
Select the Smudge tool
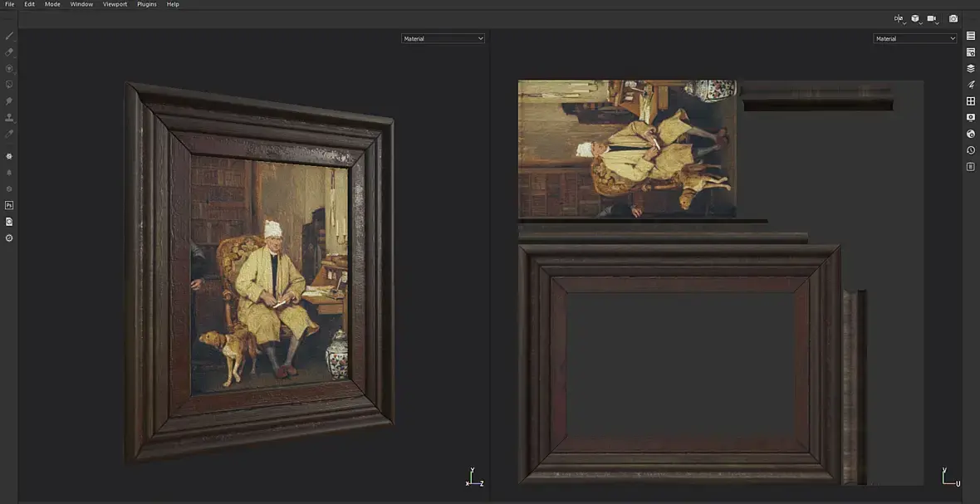tap(9, 100)
